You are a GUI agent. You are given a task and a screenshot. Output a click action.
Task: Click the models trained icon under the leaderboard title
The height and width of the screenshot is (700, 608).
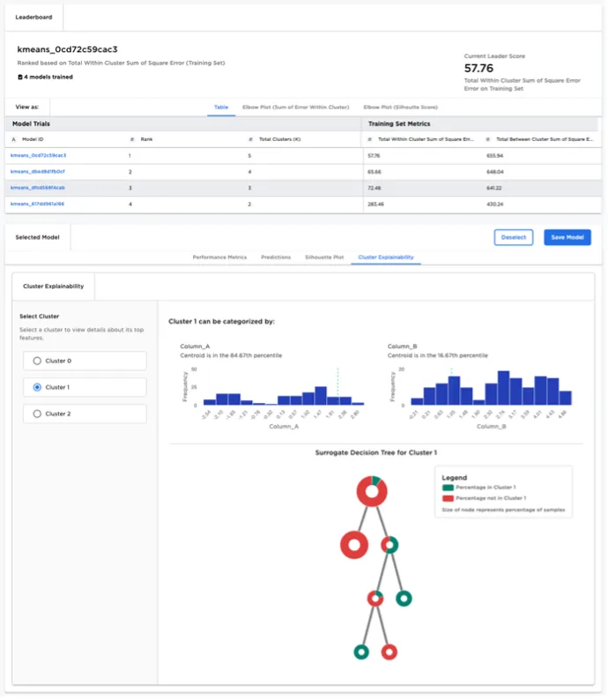click(20, 77)
